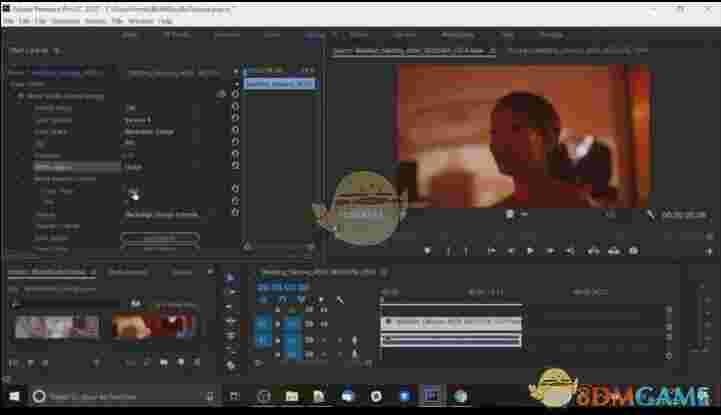
Task: Click the upper wide button in Effect Controls
Action: (160, 238)
